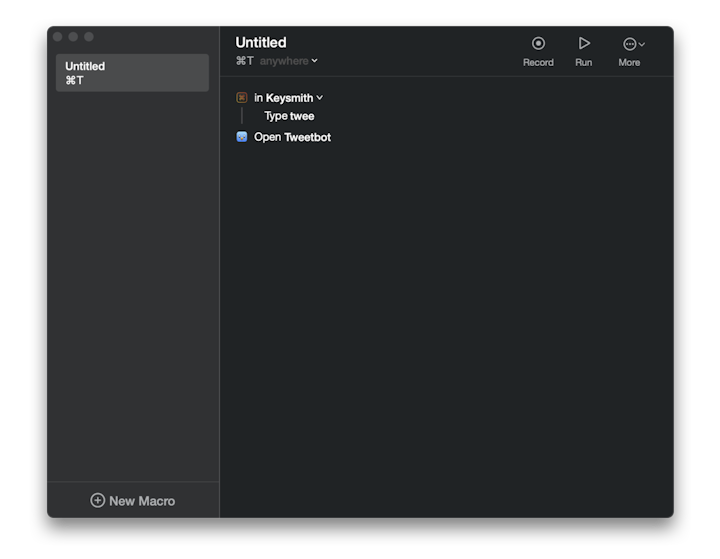Click the plus icon beside New Macro
The height and width of the screenshot is (559, 720).
97,500
